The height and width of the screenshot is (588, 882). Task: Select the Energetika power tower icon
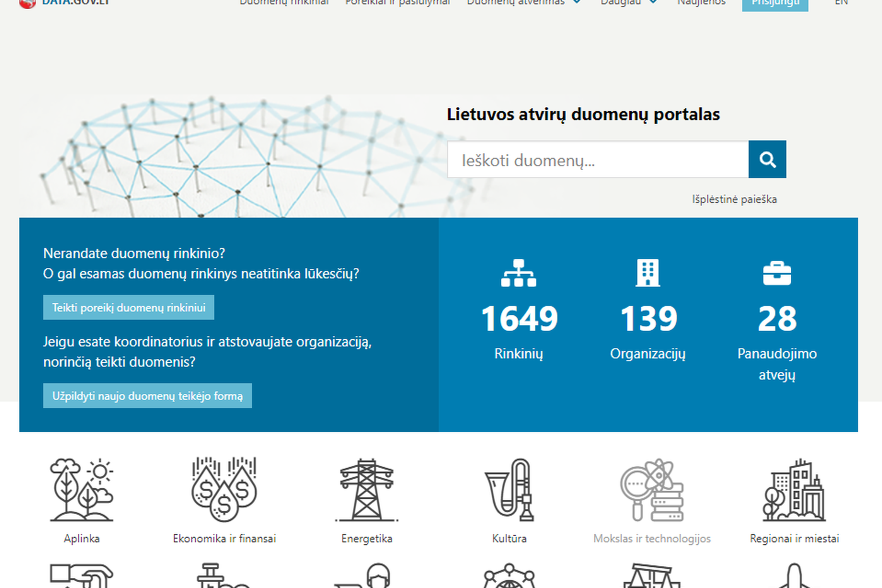pos(367,490)
